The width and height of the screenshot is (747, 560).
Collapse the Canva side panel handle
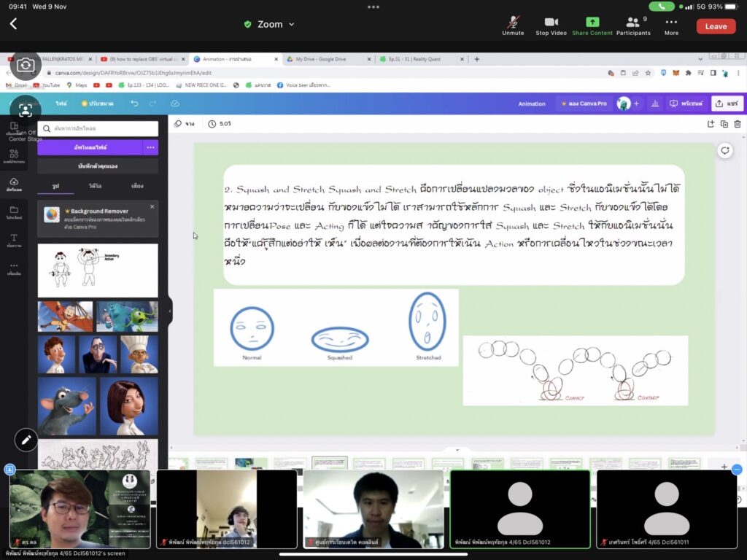pyautogui.click(x=170, y=311)
